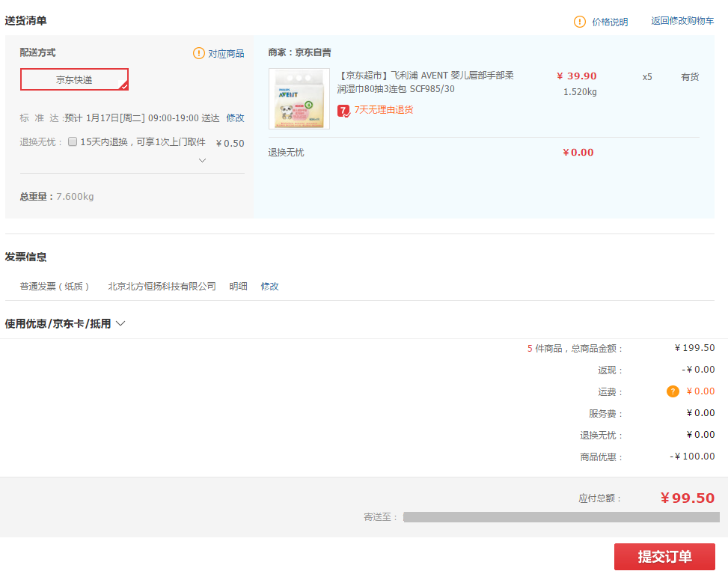The image size is (728, 574).
Task: Click the 配送方式 section label
Action: point(37,52)
